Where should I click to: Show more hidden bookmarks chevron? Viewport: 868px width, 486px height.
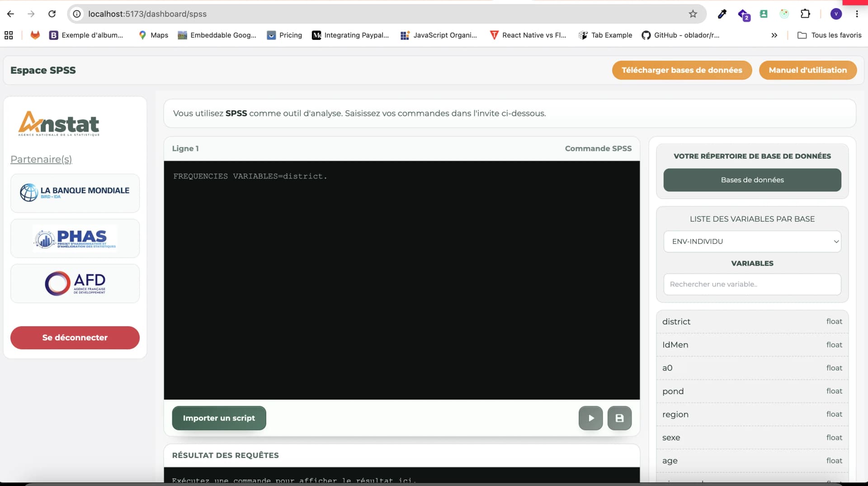coord(774,35)
